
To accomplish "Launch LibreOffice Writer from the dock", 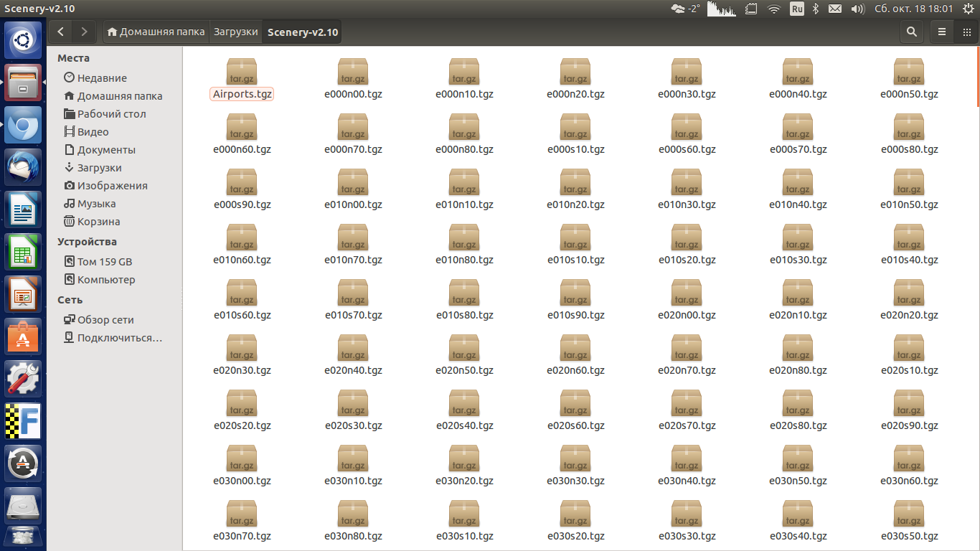I will 24,210.
